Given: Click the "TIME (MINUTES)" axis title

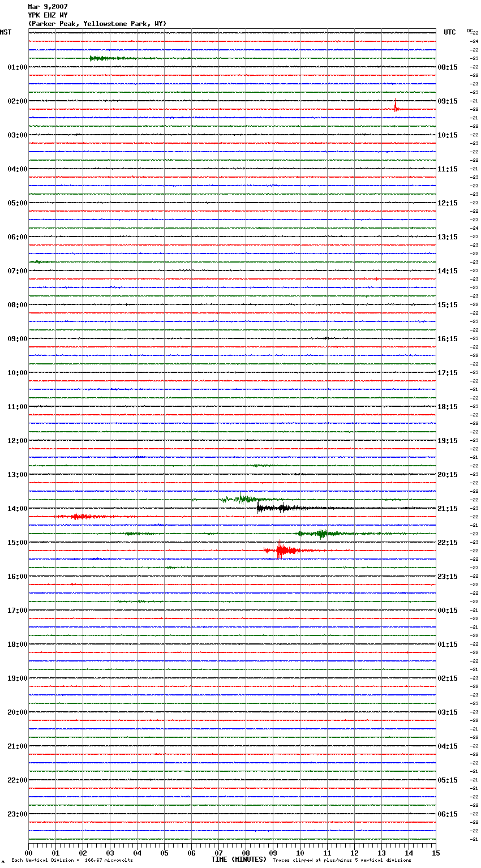Looking at the screenshot, I should point(239,860).
